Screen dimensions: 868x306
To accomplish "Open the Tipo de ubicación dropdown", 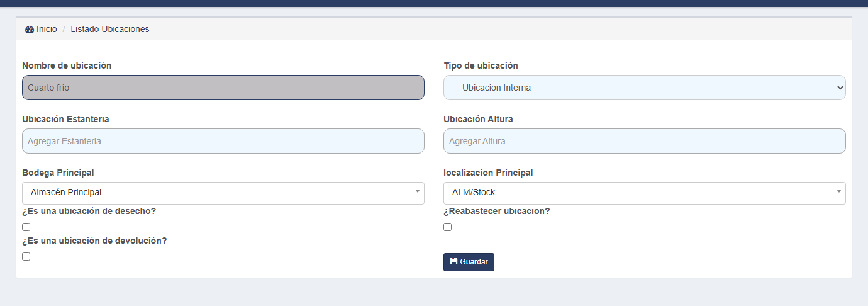I will 645,88.
